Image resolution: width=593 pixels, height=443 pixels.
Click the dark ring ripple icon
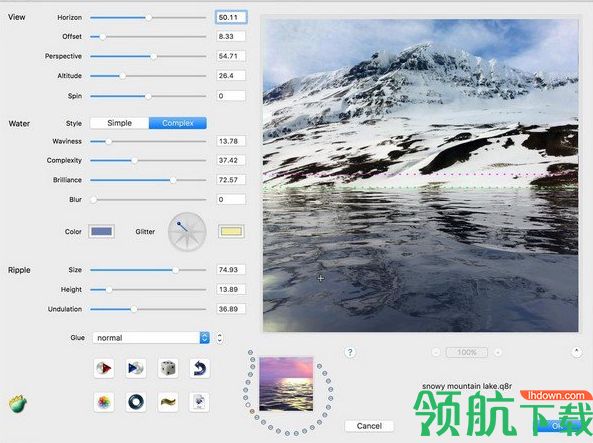click(135, 402)
